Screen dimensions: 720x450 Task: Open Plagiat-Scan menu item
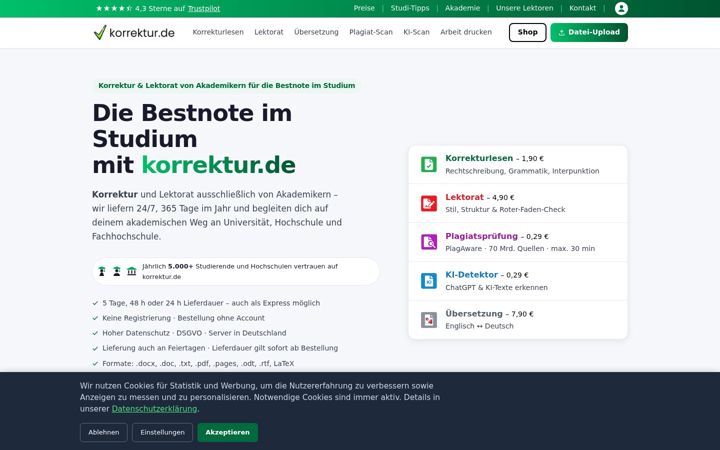(x=371, y=32)
